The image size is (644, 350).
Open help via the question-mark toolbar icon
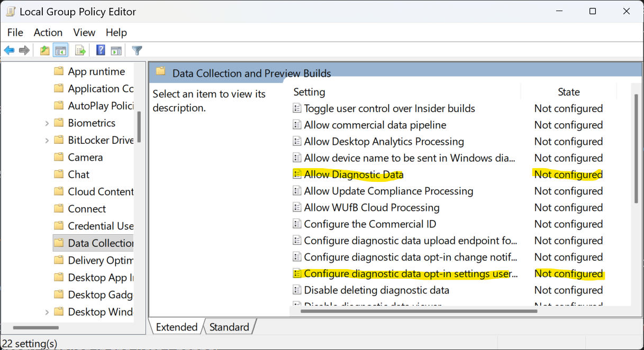(x=101, y=51)
